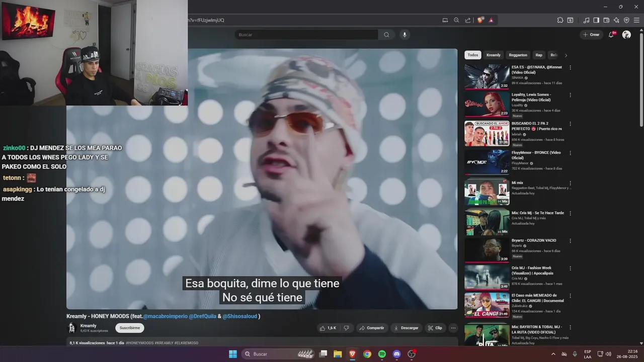Click the Compartir button
This screenshot has width=644, height=362.
(372, 328)
